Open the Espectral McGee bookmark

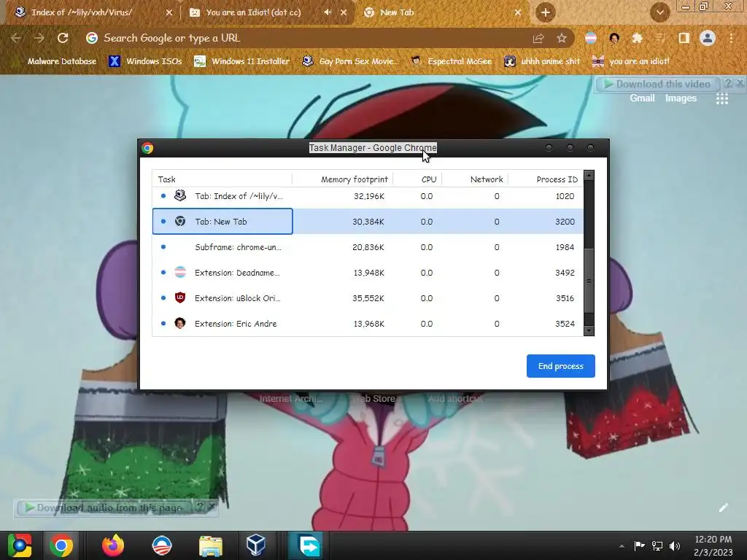451,61
